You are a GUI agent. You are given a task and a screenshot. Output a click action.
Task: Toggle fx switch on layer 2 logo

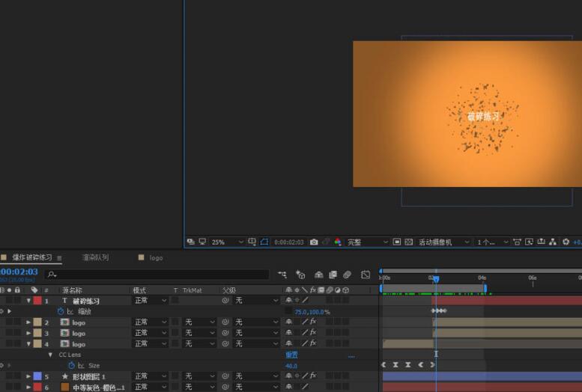click(x=313, y=322)
